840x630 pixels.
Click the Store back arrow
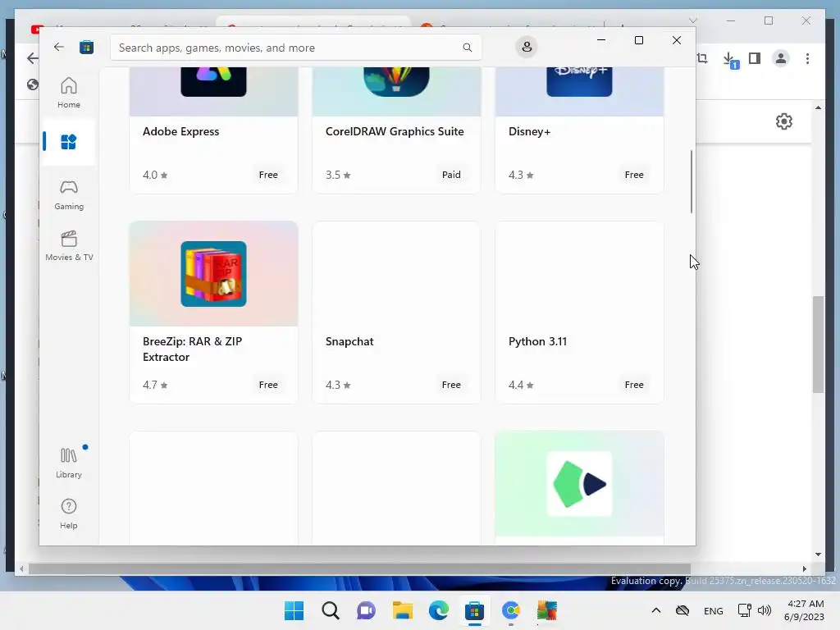[x=59, y=47]
